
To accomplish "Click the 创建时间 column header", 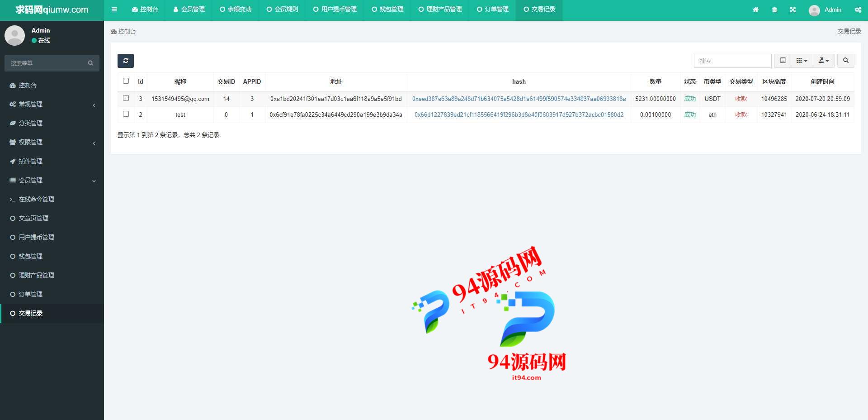I will coord(823,81).
